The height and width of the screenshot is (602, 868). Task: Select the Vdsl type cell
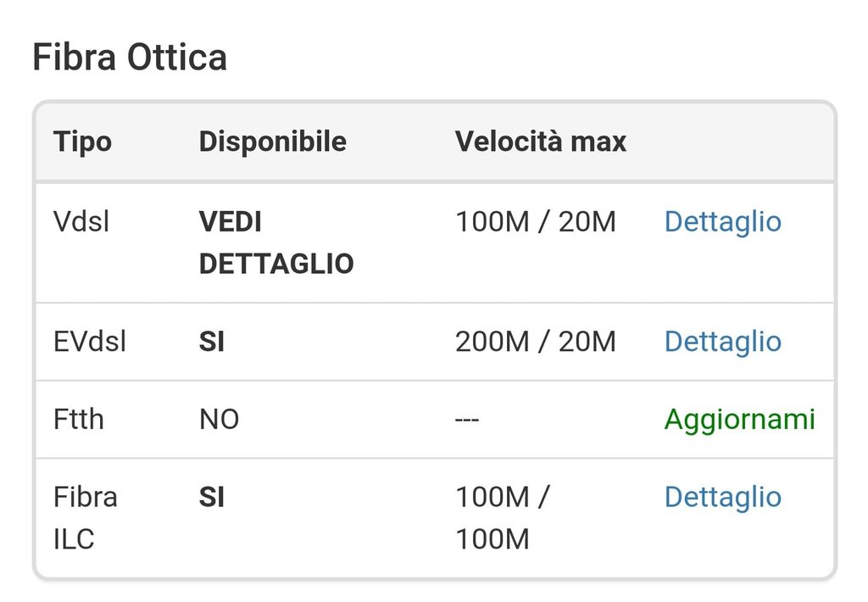81,222
